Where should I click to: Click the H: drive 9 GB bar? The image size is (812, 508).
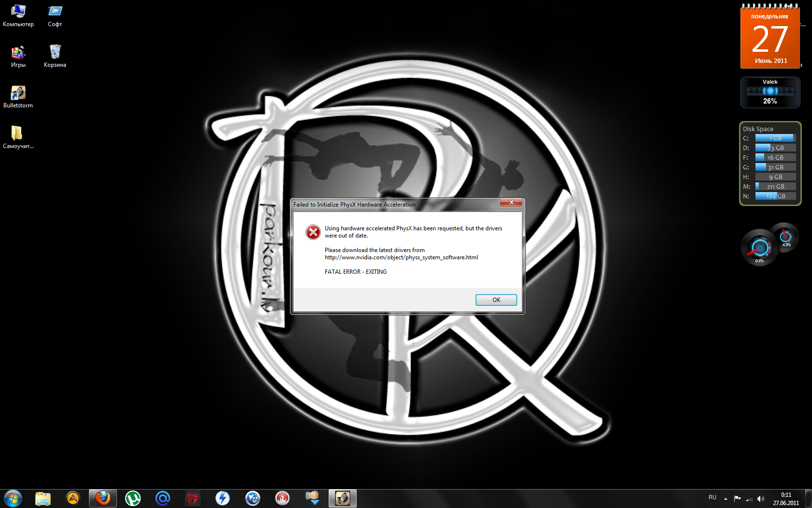pos(775,177)
